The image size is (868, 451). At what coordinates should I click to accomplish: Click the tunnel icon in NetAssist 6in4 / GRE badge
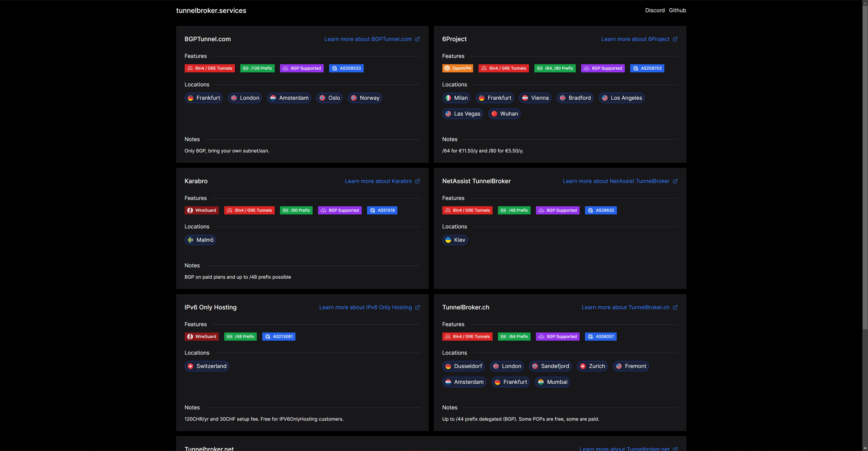coord(448,210)
